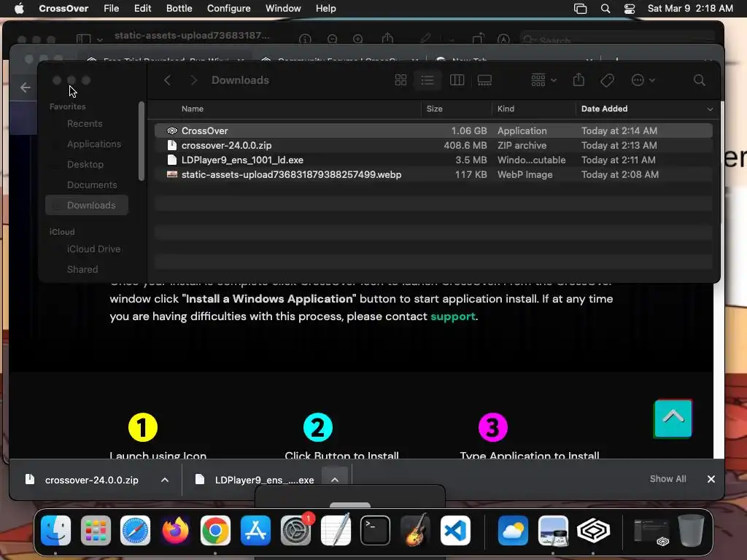Screen dimensions: 747x560
Task: Select the static-assets-upload webp file
Action: pos(433,175)
